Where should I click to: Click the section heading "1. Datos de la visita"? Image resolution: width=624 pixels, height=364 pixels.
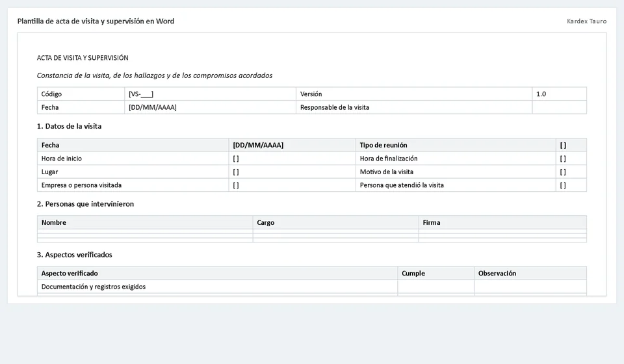pos(69,126)
